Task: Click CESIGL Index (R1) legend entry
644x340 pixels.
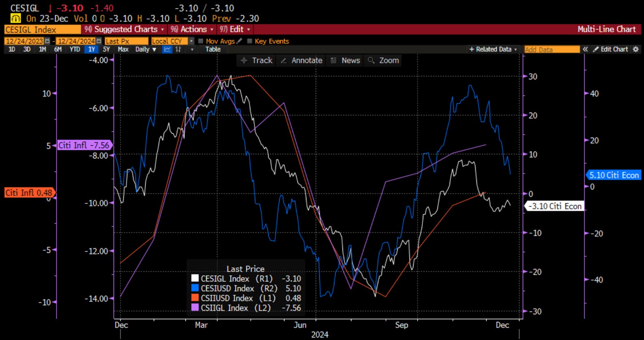Action: pos(246,278)
